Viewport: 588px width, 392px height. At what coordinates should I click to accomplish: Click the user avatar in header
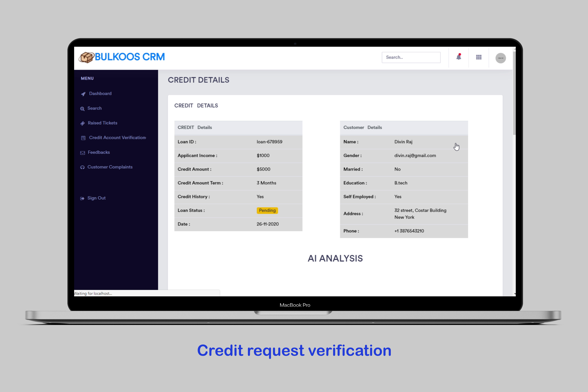[x=500, y=58]
